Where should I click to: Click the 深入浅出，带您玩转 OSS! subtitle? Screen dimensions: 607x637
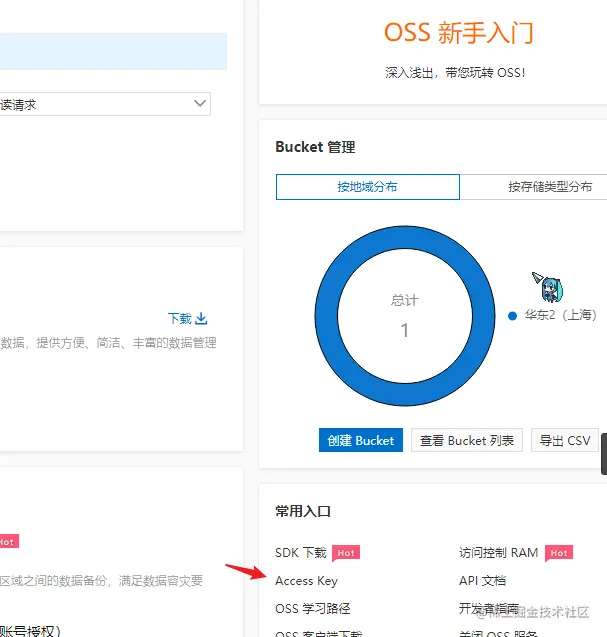tap(455, 73)
